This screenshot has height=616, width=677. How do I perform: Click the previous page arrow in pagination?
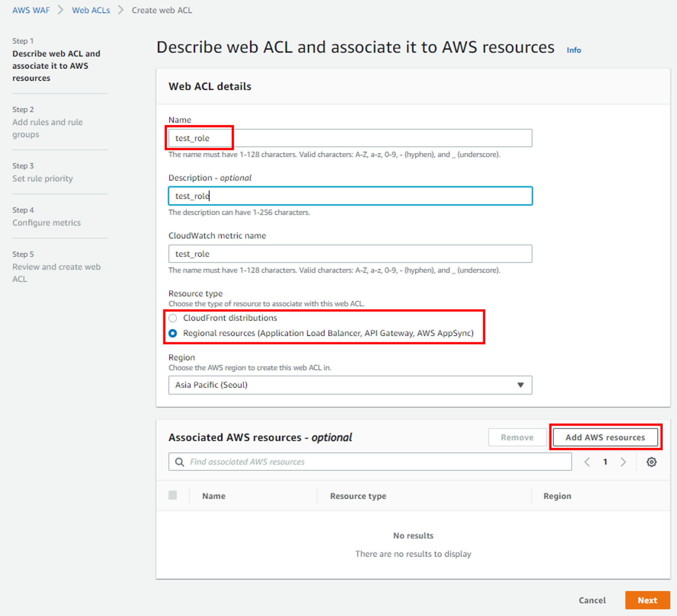click(x=587, y=462)
